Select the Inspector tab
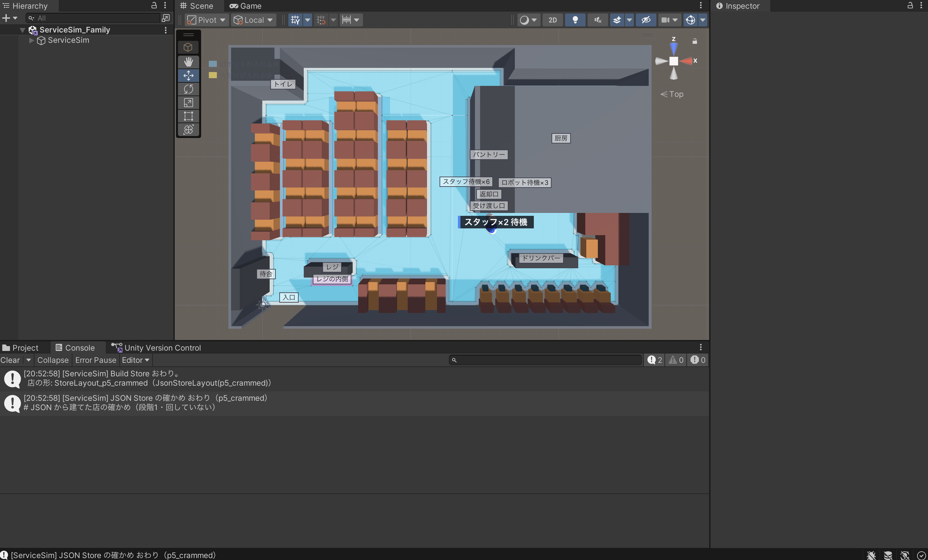928x560 pixels. coord(738,6)
